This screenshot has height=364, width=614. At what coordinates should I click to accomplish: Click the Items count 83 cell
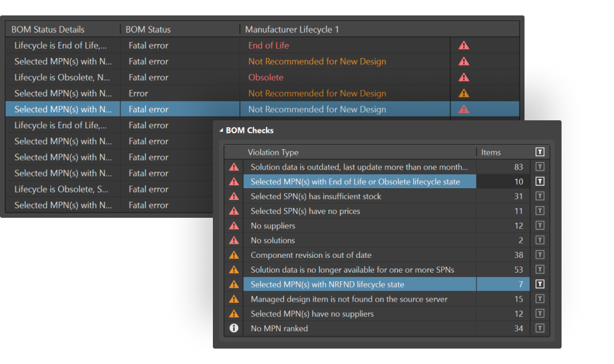point(503,167)
